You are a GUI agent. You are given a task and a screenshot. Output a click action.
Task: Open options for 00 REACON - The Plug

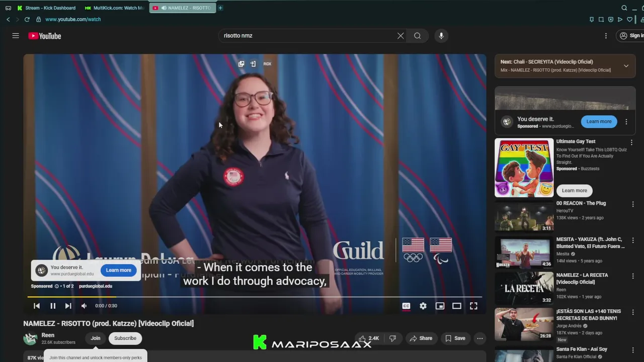click(632, 204)
